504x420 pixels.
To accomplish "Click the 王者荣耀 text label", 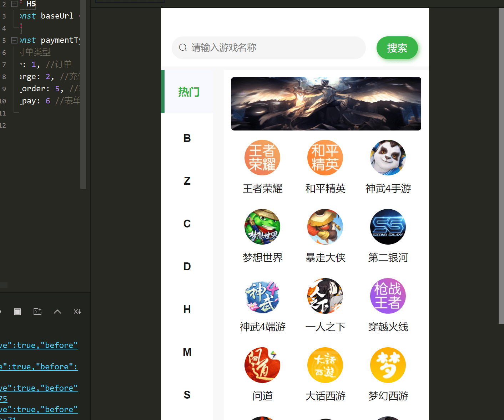I will tap(263, 188).
